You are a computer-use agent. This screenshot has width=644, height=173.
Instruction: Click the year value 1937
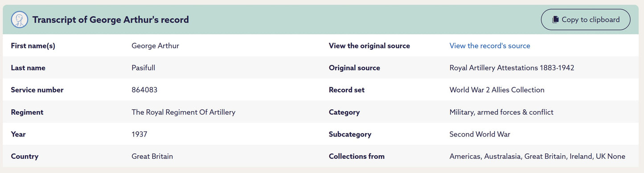coord(139,134)
